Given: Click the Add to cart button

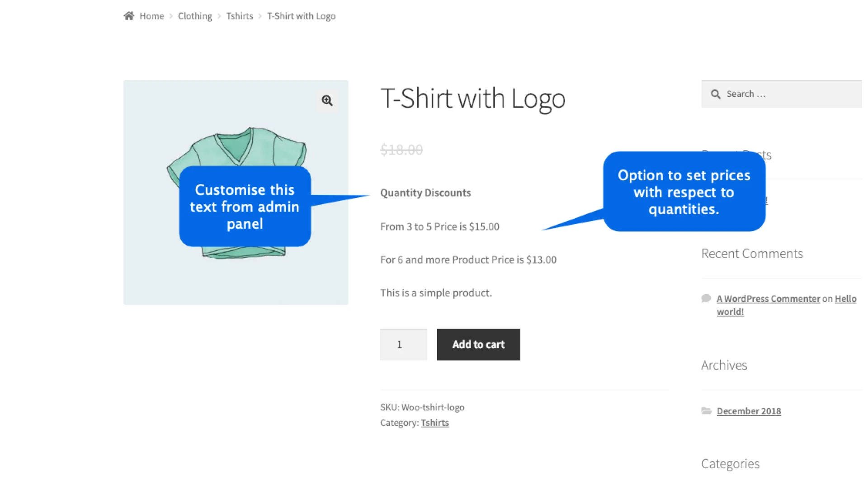Looking at the screenshot, I should 478,344.
